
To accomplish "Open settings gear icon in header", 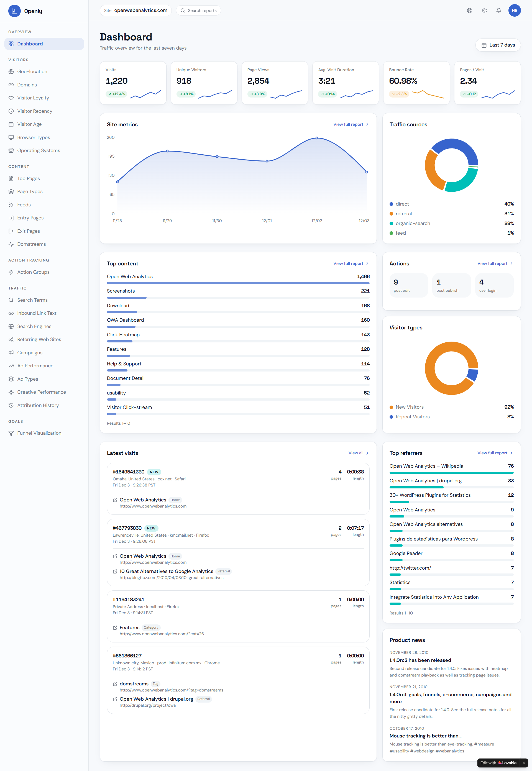I will point(484,11).
